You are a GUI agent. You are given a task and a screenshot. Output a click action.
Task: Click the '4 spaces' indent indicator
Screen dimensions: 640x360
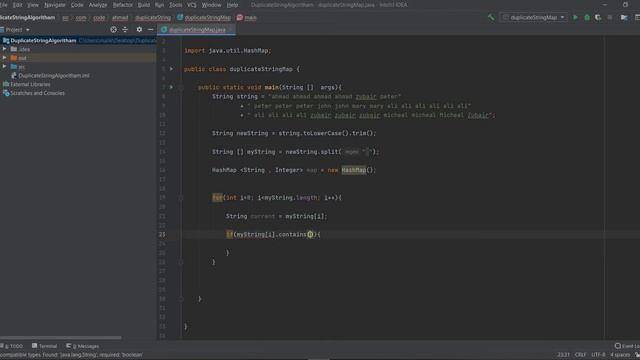(620, 355)
